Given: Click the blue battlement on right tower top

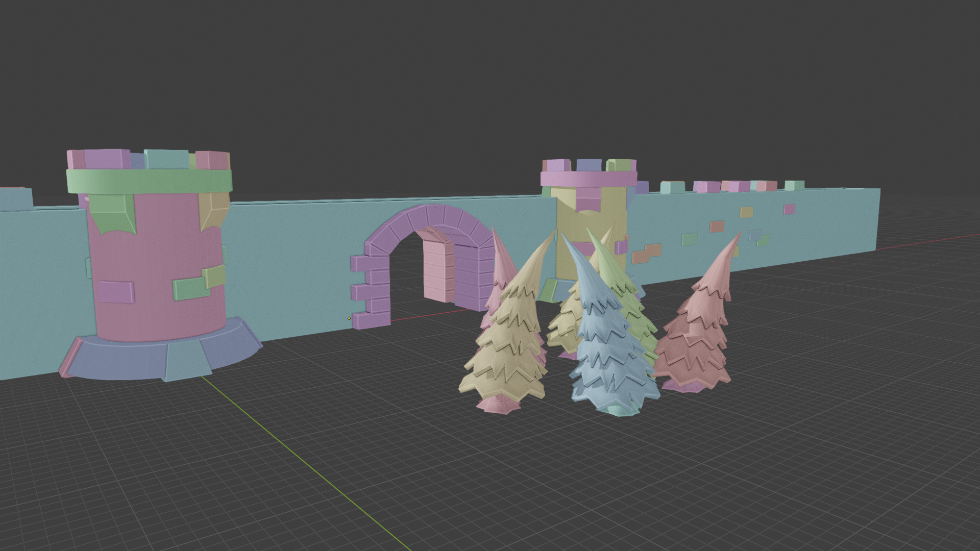Looking at the screenshot, I should 589,165.
